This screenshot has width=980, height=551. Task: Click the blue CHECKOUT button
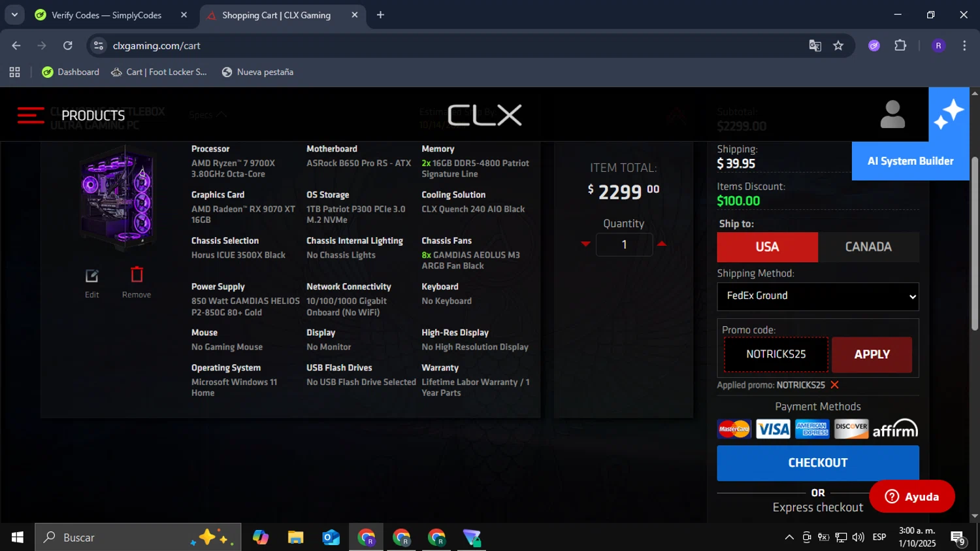pos(818,463)
